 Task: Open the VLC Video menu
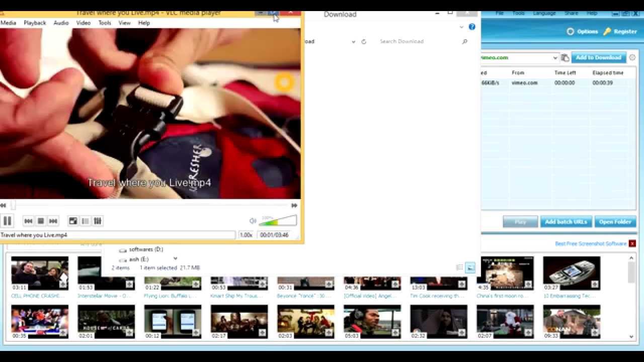[x=83, y=23]
